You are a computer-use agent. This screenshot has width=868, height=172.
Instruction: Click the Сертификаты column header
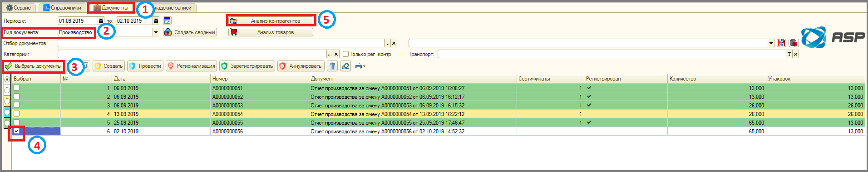click(550, 79)
